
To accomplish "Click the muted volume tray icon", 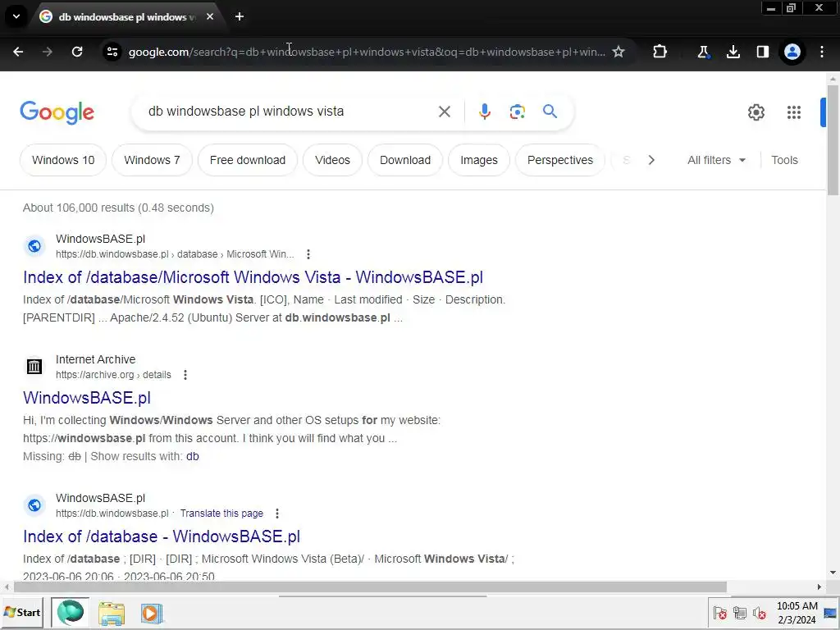I will [760, 613].
